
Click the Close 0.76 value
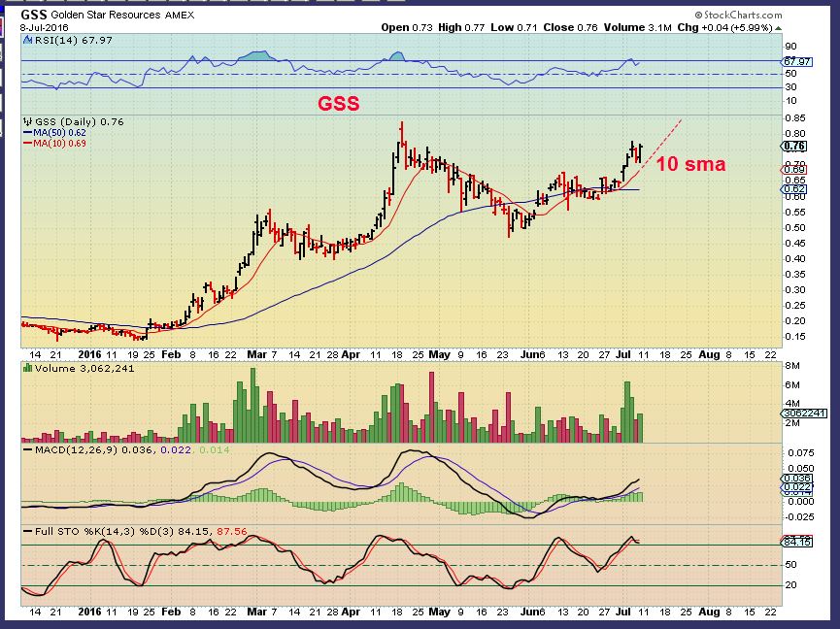pos(570,27)
